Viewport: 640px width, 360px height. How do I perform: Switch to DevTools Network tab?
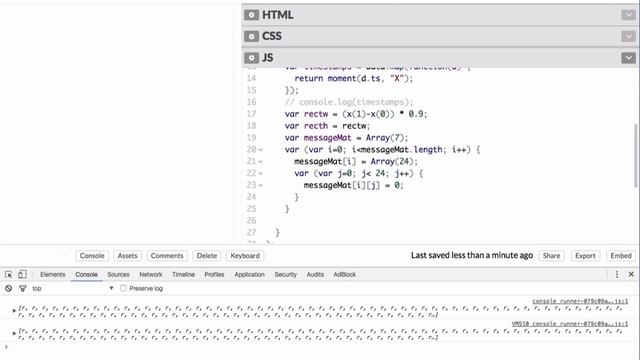[151, 274]
